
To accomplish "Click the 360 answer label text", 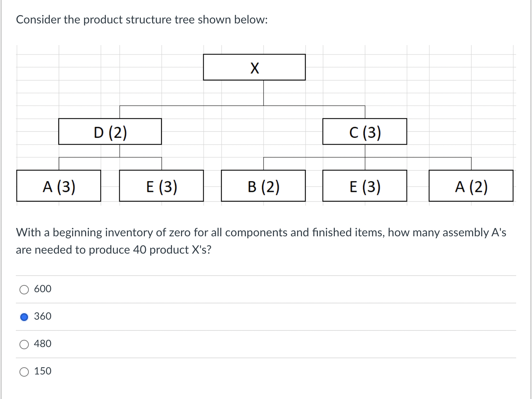I will click(x=42, y=316).
